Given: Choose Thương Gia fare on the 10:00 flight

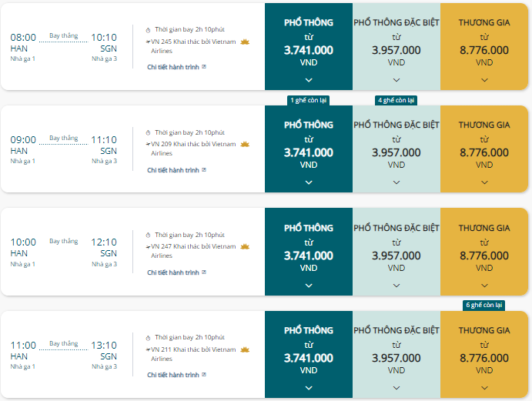Looking at the screenshot, I should 484,252.
